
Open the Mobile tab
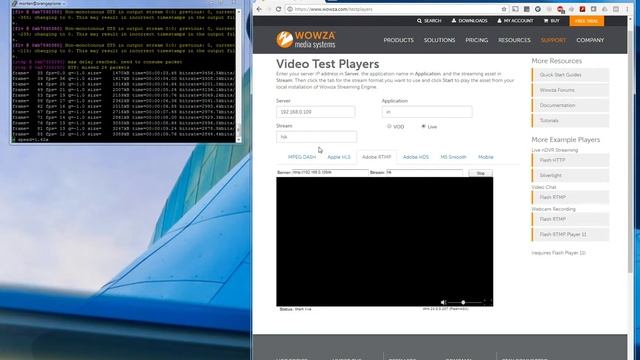[x=485, y=157]
